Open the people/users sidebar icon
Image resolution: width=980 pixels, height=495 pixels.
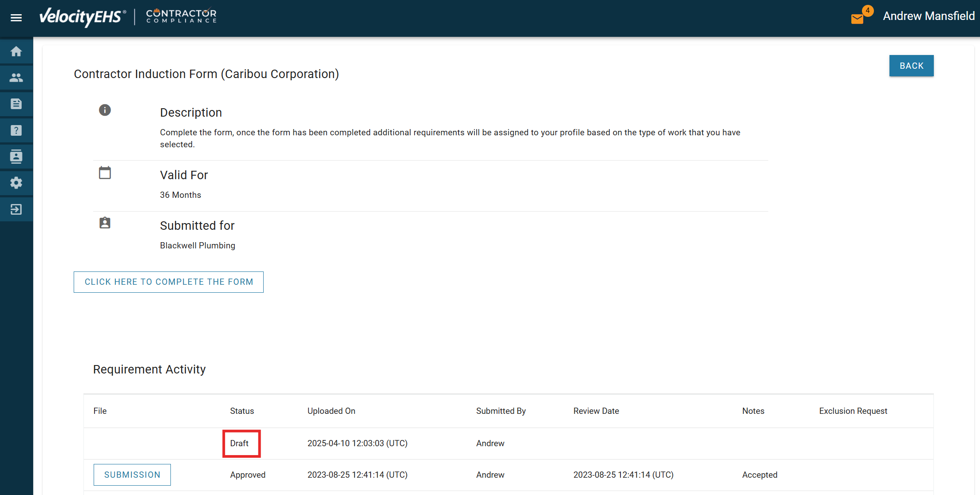click(x=16, y=78)
